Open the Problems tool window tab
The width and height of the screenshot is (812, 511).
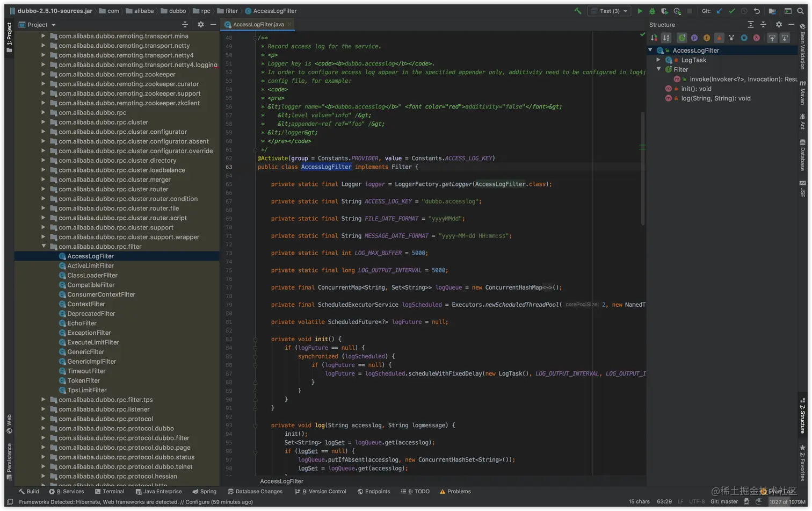click(x=455, y=491)
